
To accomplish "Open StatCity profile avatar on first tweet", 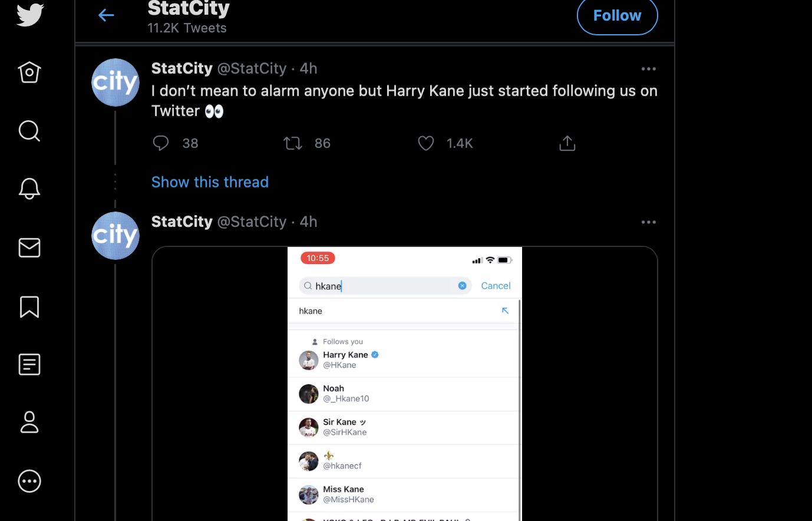I will (115, 83).
